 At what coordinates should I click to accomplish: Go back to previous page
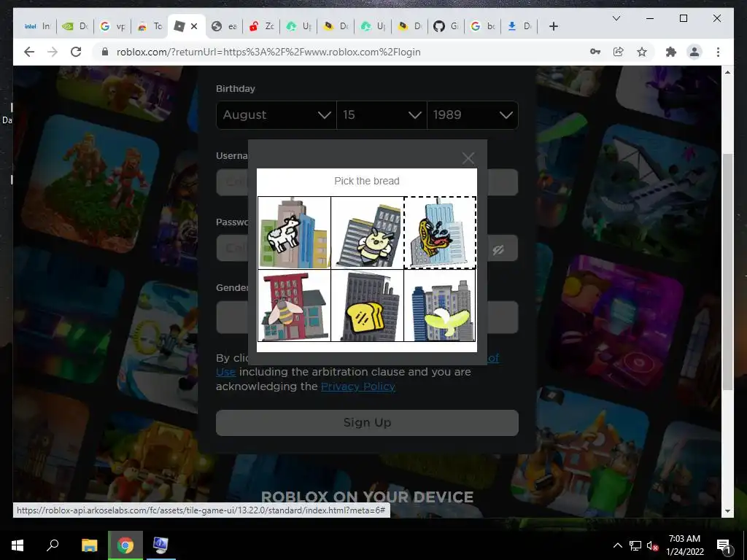tap(29, 52)
